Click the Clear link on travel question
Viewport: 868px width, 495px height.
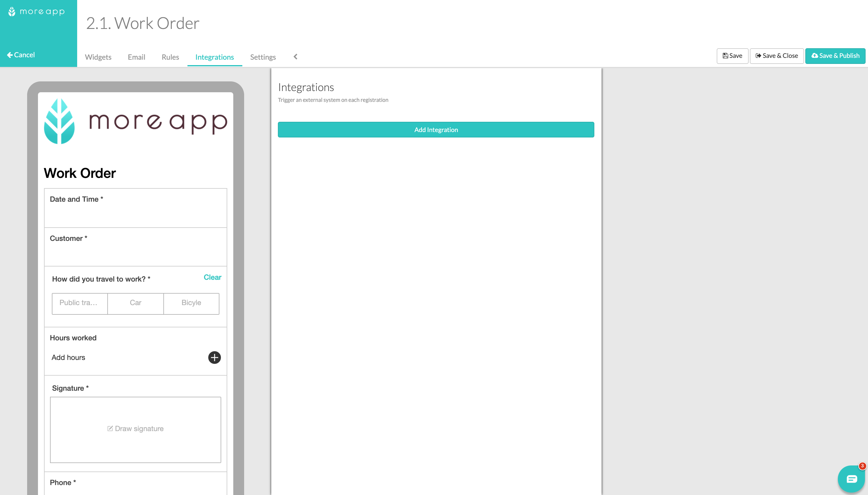pos(212,277)
